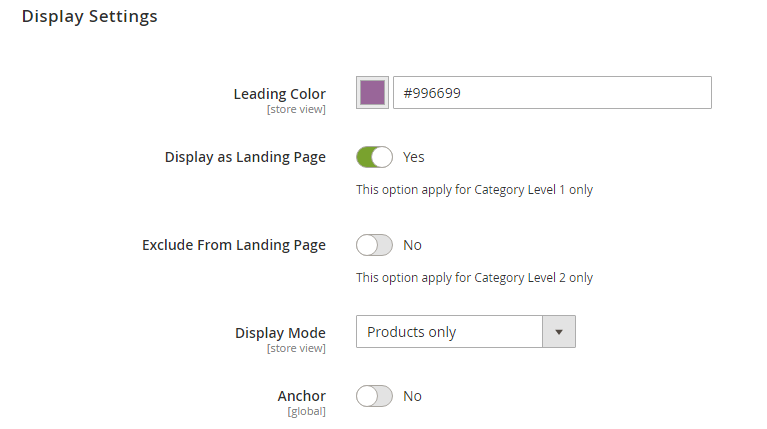Click the Category Level 1 only note
This screenshot has width=767, height=429.
[474, 189]
